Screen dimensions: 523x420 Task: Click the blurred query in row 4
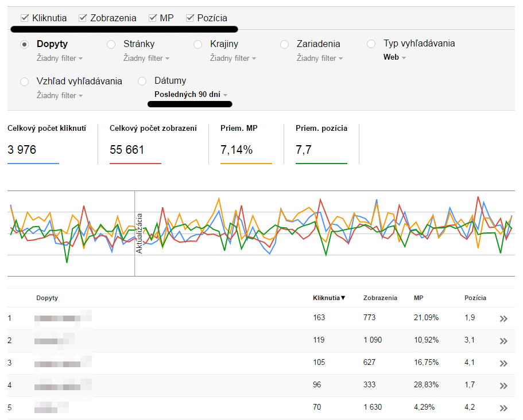pos(63,386)
